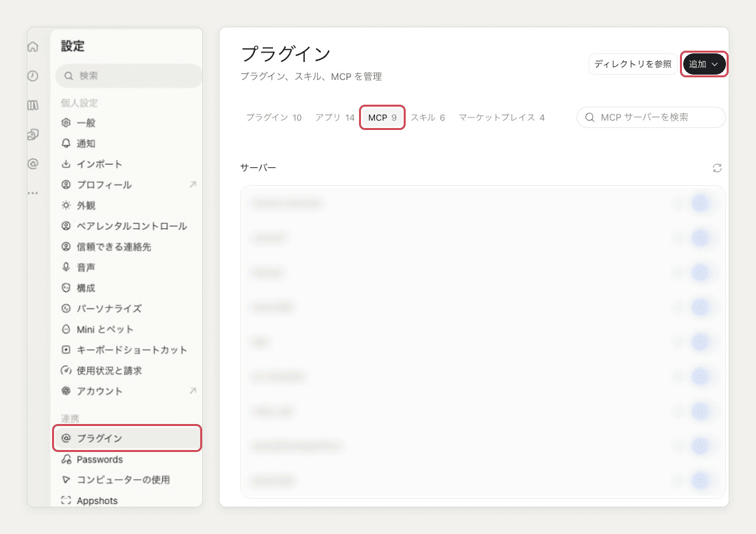
Task: Open the 構成 settings item
Action: point(128,288)
